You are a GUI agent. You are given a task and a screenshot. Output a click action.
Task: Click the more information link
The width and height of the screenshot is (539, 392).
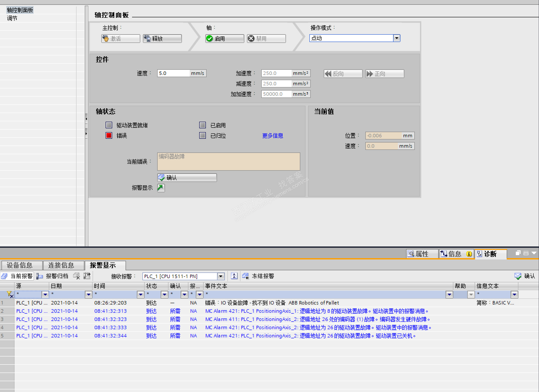pyautogui.click(x=272, y=136)
